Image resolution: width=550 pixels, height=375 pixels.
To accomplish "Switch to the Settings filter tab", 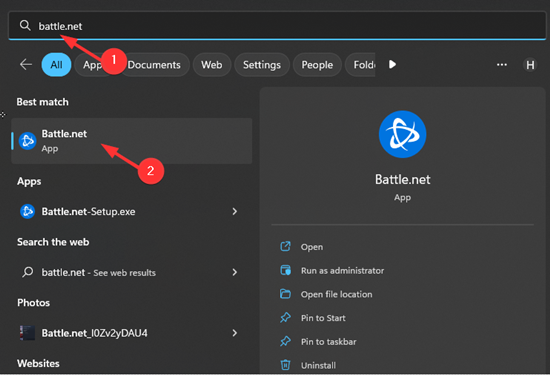I will click(262, 65).
